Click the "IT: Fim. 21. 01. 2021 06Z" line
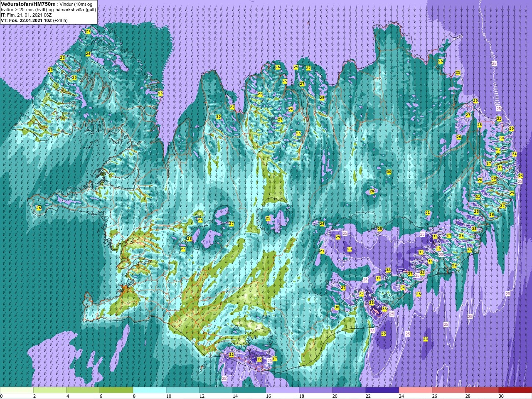532x399 pixels. [x=27, y=15]
